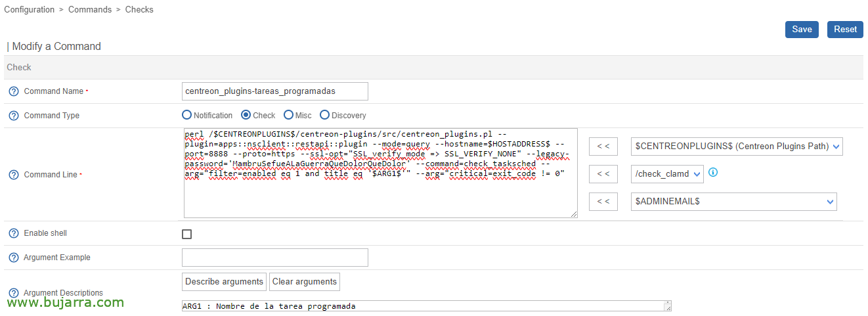
Task: Click the Argument Descriptions label
Action: (x=64, y=293)
